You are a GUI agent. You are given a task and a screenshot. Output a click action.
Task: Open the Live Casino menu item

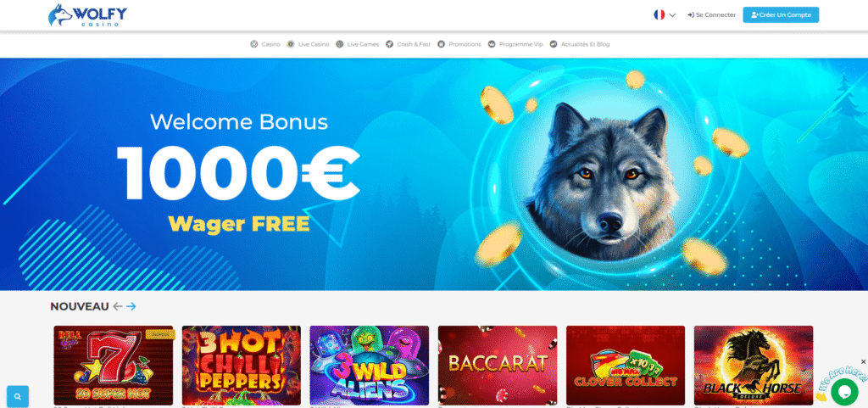click(308, 44)
